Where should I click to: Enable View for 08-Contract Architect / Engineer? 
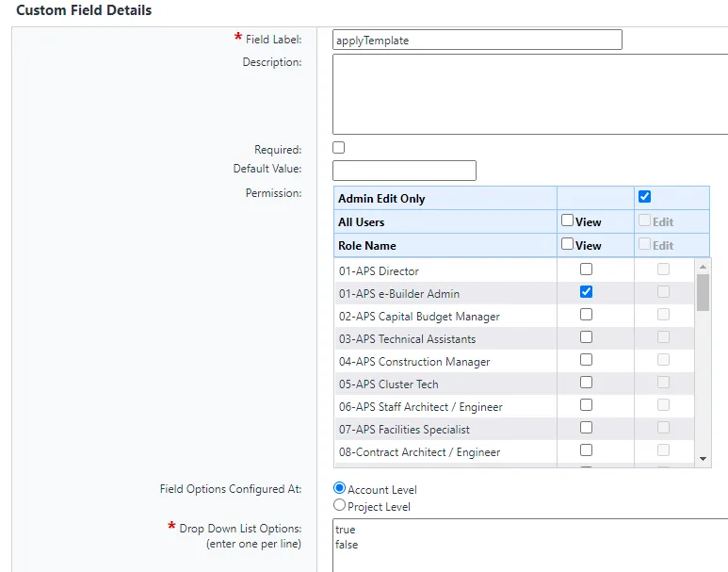click(x=586, y=450)
